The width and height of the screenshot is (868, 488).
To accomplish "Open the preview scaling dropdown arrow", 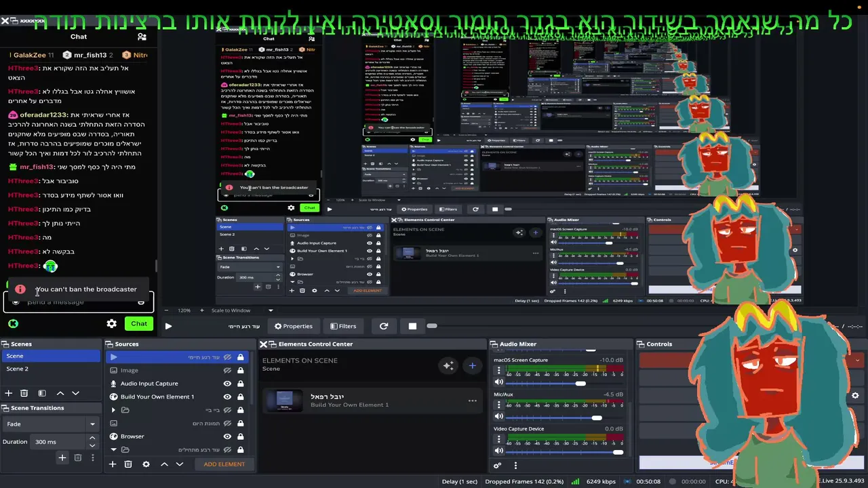I will click(x=271, y=310).
